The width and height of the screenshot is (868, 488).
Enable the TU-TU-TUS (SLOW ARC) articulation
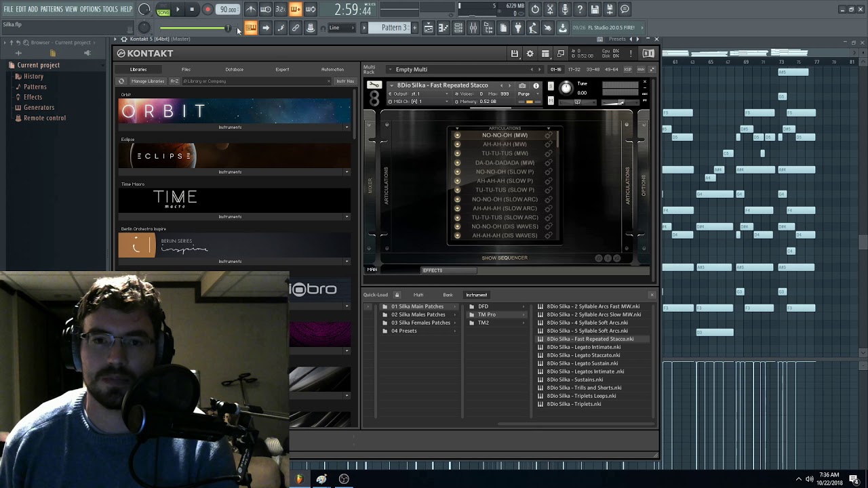click(x=457, y=218)
